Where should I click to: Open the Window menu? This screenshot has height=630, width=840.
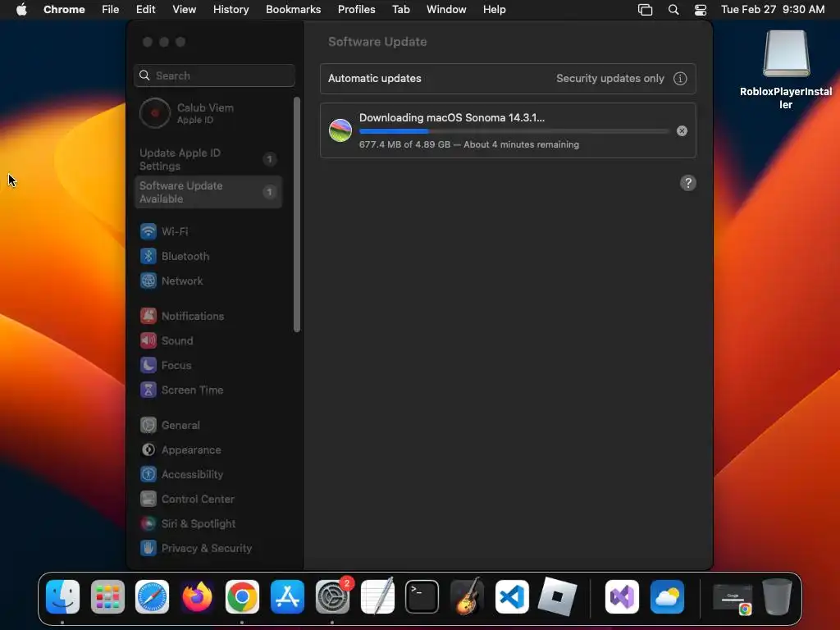[x=446, y=10]
